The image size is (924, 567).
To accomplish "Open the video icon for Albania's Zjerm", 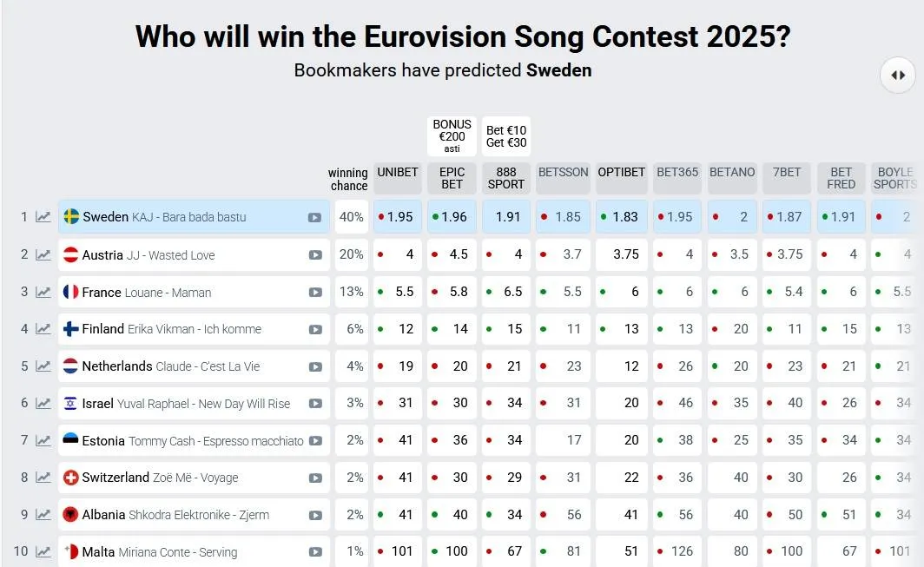I will [315, 515].
